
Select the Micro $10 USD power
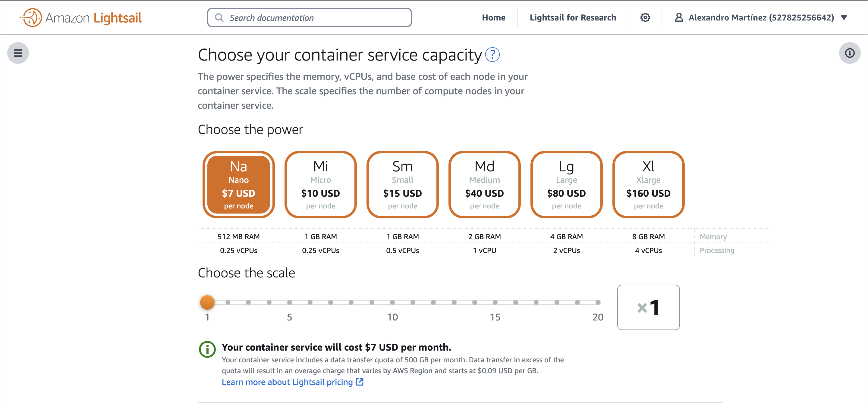320,185
